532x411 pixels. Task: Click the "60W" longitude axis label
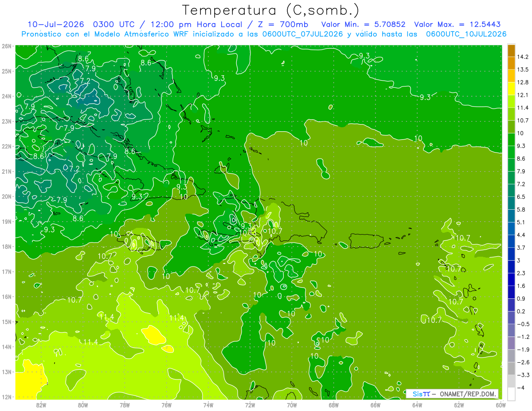coord(501,405)
